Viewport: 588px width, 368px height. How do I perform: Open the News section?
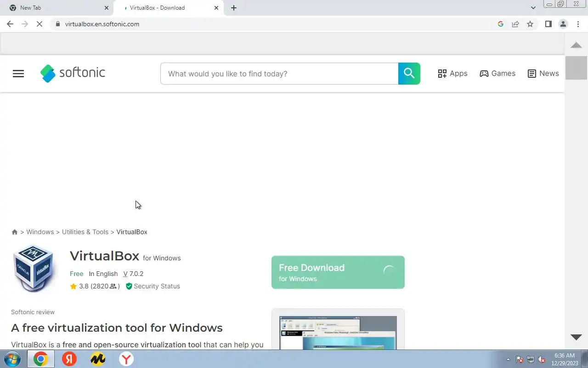(543, 74)
